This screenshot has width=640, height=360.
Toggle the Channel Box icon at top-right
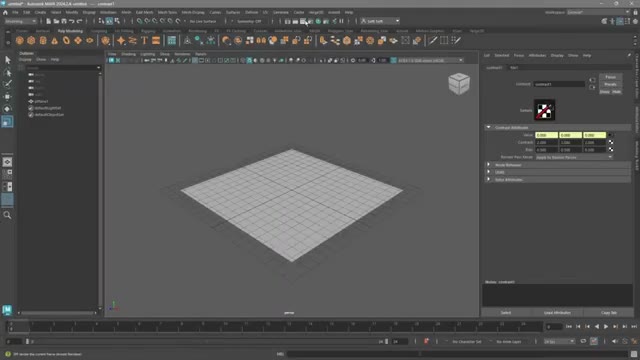coord(635,21)
